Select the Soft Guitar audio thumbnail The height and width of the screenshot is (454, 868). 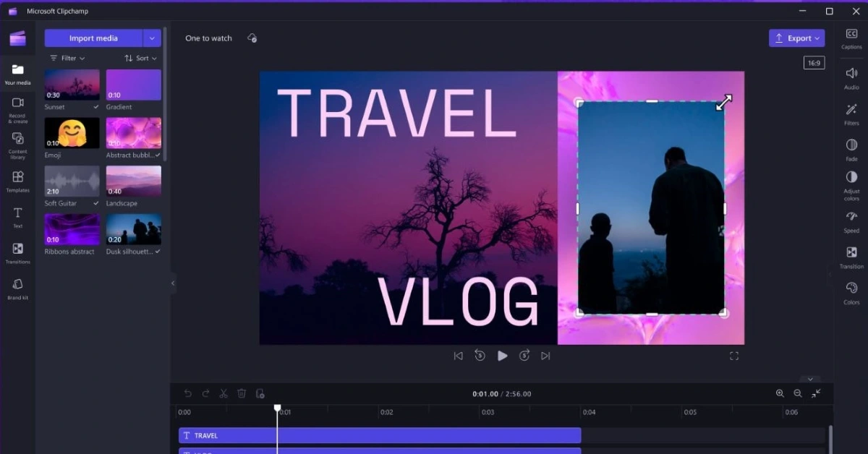pos(71,180)
